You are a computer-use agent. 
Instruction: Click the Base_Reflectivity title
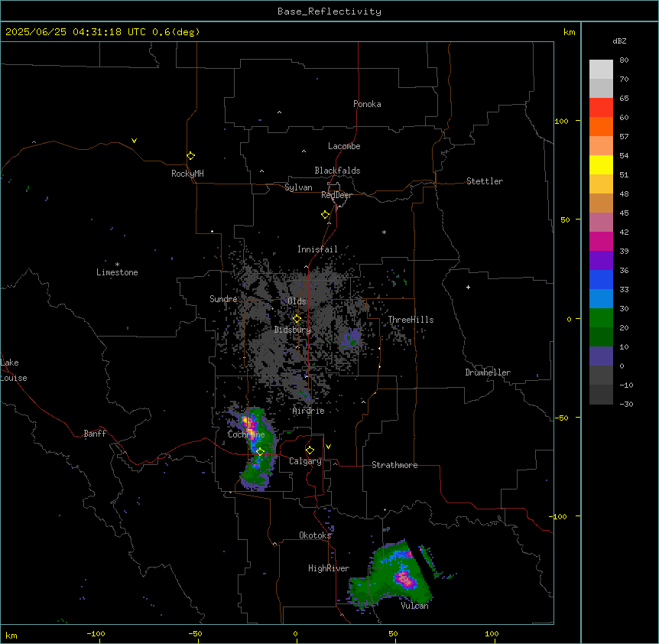[x=329, y=11]
